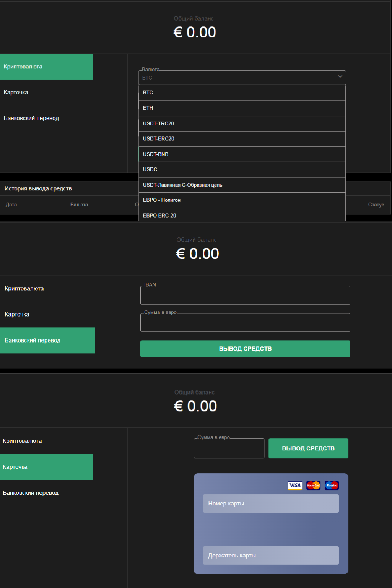Click ВЫВОД СРЕДСТВ button beside card amount
Image resolution: width=392 pixels, height=588 pixels.
point(308,448)
